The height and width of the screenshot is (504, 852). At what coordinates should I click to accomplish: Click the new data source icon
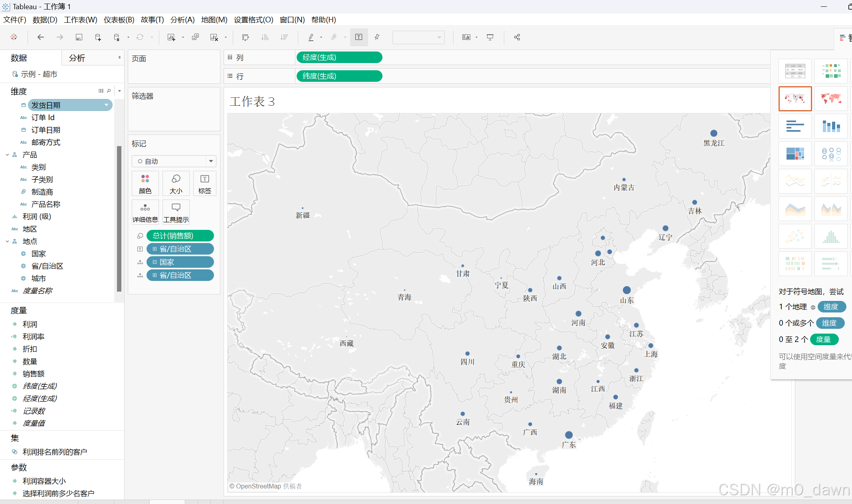98,37
